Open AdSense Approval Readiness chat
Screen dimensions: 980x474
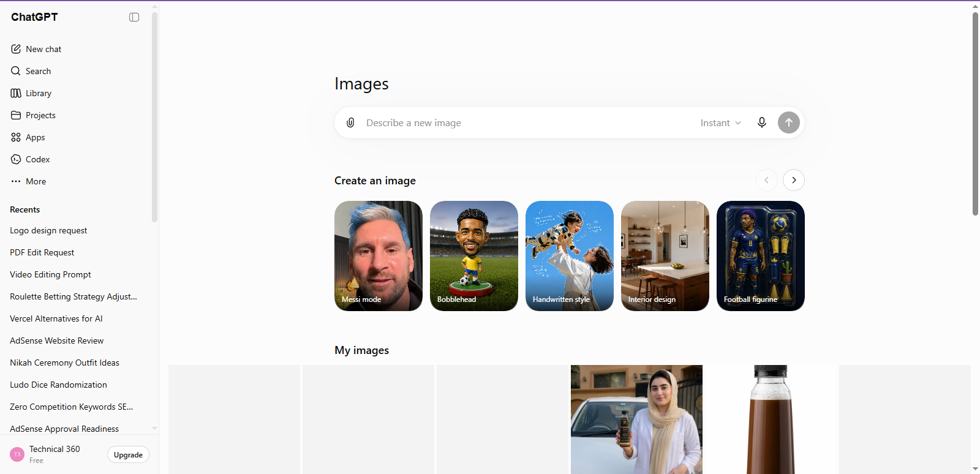click(76, 429)
